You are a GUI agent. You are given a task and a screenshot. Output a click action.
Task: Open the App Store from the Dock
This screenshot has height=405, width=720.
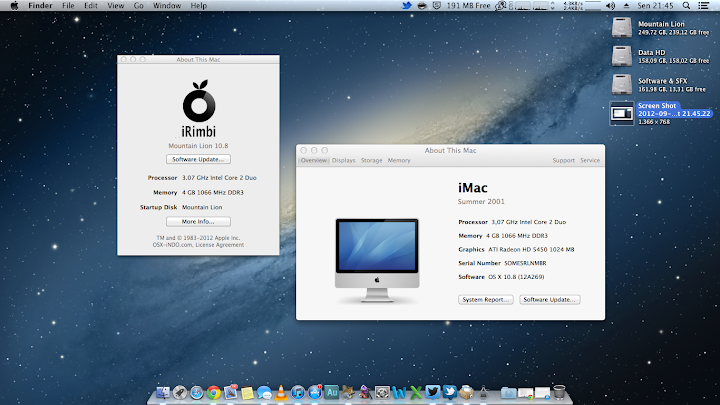click(x=315, y=393)
